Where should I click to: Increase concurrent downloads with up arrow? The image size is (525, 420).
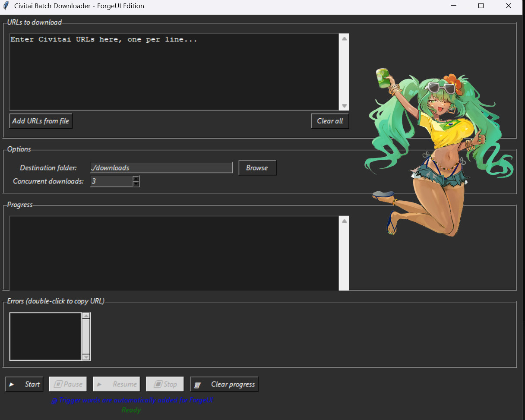136,178
